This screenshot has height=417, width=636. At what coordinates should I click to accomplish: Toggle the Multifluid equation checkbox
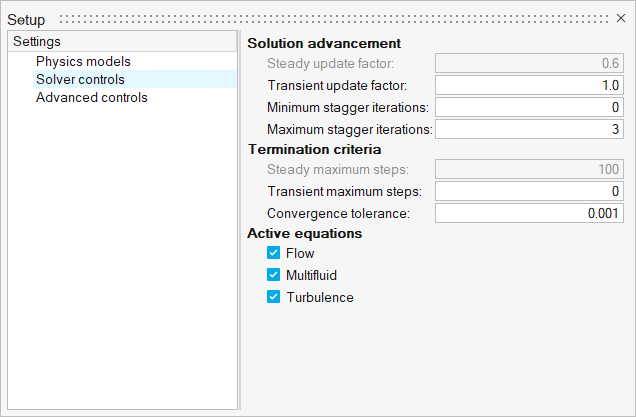273,275
